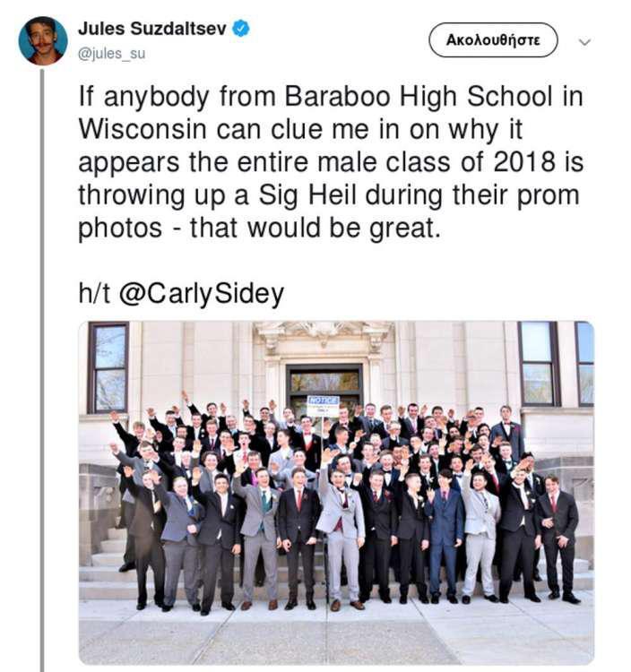631x672 pixels.
Task: Click the sidewalk area of the photo
Action: pyautogui.click(x=336, y=633)
